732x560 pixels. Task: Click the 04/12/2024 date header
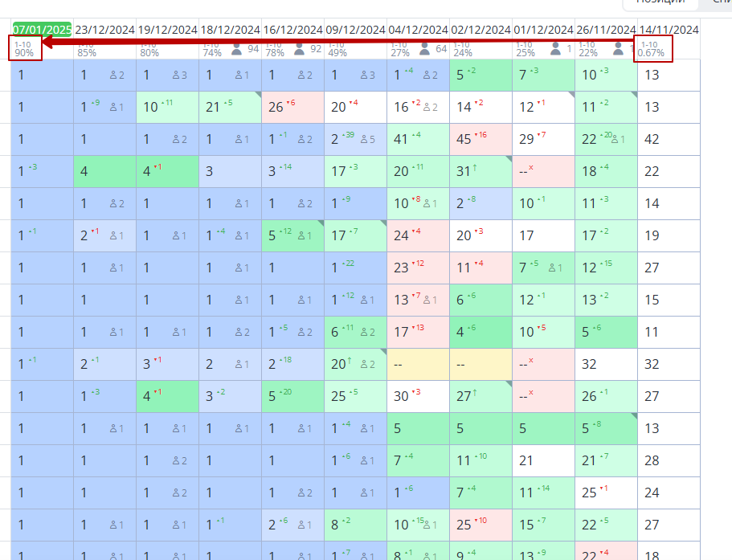pos(418,30)
